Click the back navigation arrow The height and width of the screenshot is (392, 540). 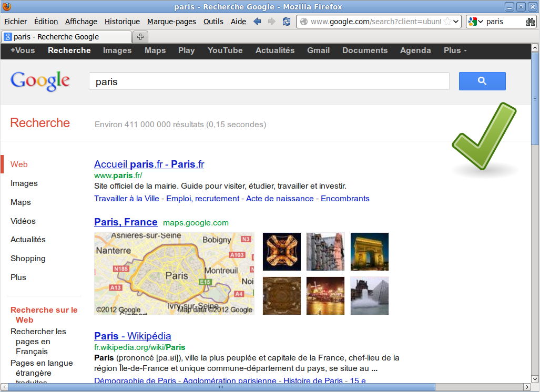coord(257,22)
